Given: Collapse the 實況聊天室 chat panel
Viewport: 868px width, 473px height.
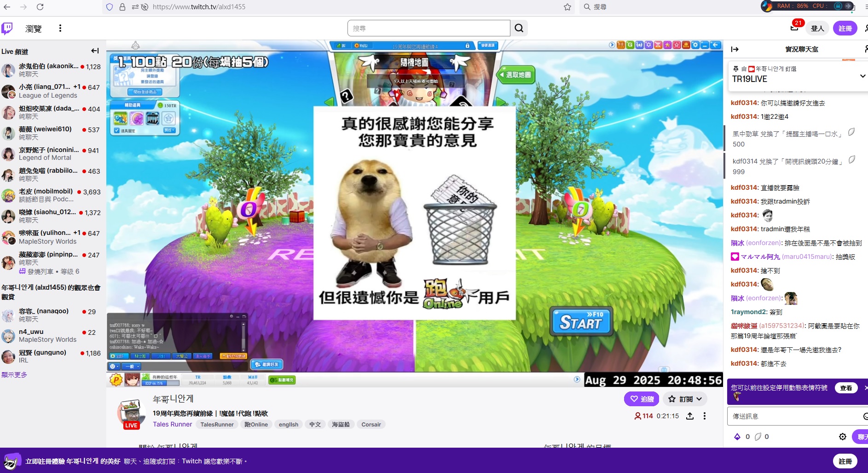Looking at the screenshot, I should coord(735,49).
